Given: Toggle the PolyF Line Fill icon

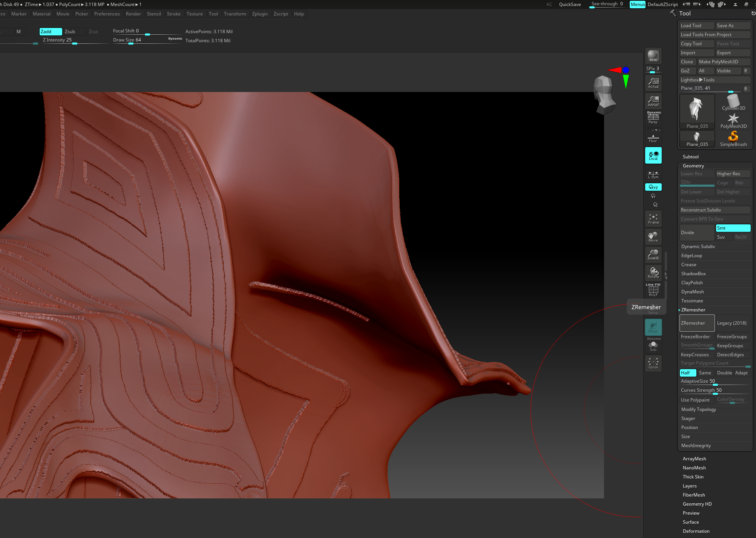Looking at the screenshot, I should pyautogui.click(x=653, y=290).
